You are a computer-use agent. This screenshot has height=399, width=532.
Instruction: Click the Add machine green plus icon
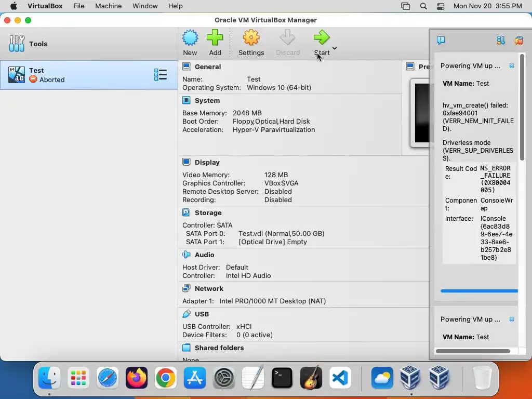tap(215, 37)
